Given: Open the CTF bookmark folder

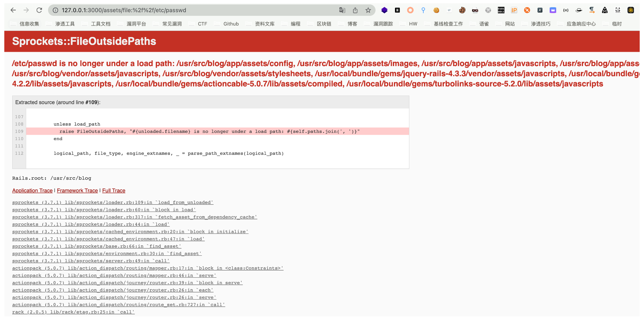Looking at the screenshot, I should 198,24.
